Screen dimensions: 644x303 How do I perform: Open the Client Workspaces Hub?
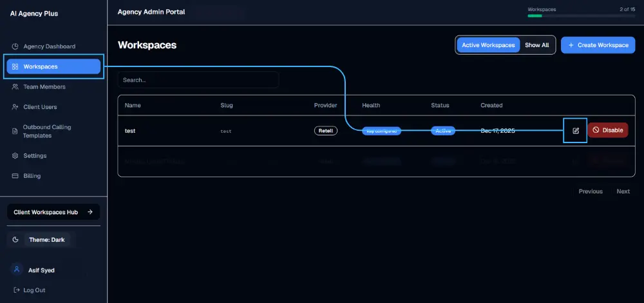coord(53,212)
